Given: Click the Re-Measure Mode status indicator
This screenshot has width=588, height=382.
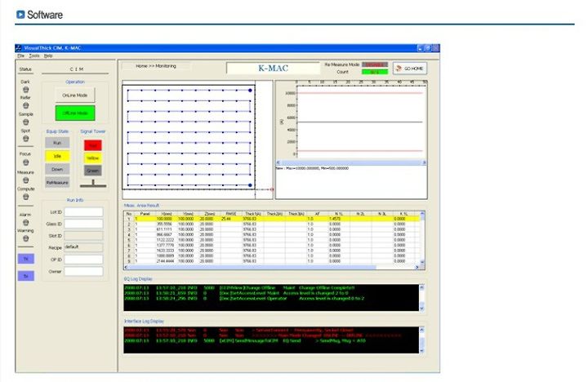Looking at the screenshot, I should pos(375,64).
